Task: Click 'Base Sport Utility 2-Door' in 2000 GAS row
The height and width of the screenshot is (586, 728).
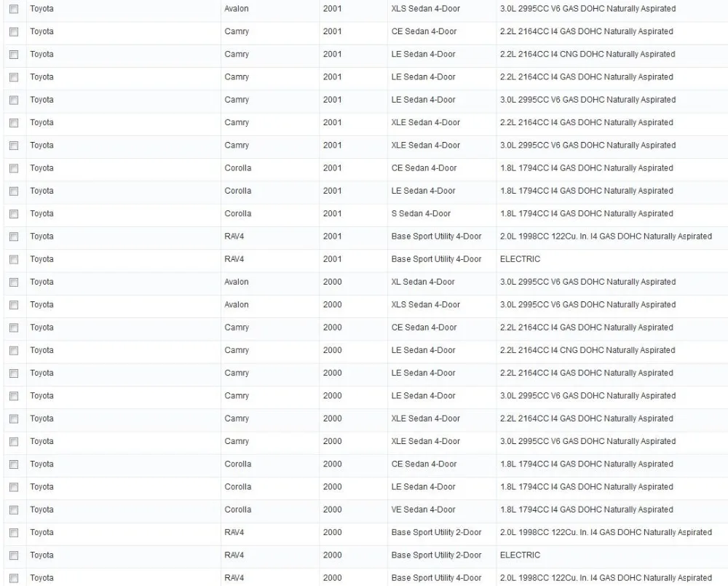Action: coord(436,532)
